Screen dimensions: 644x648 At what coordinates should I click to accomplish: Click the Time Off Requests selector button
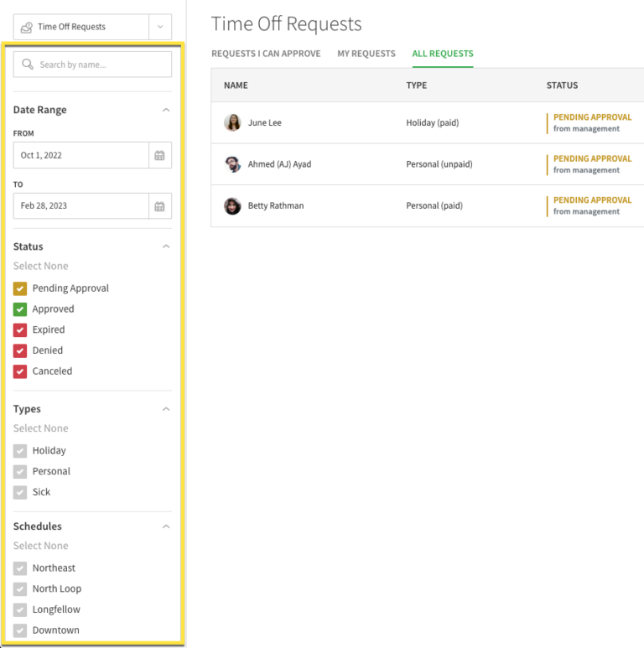81,27
